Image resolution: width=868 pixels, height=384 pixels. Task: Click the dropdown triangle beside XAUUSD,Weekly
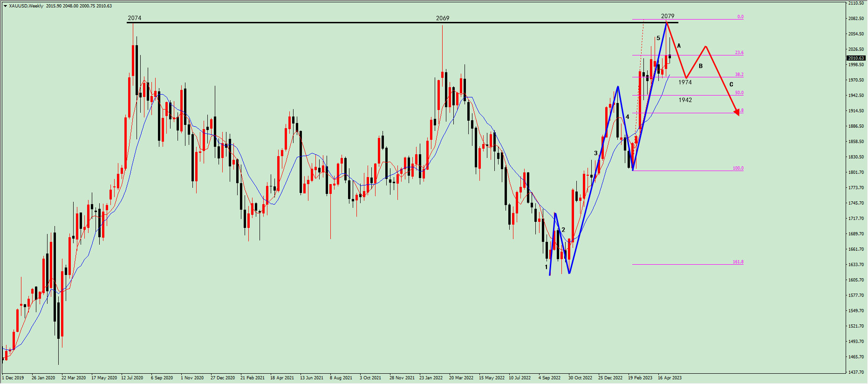point(5,6)
